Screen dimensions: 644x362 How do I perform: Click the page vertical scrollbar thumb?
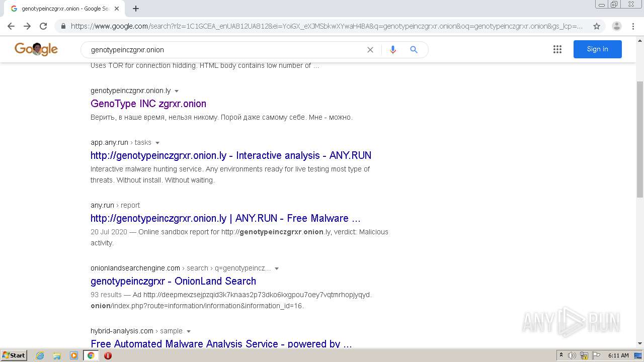tap(640, 138)
